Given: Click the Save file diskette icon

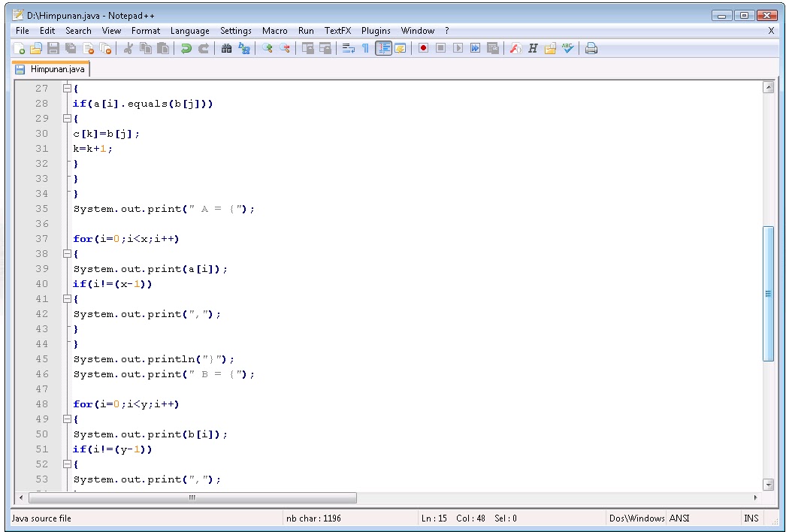Looking at the screenshot, I should pyautogui.click(x=53, y=48).
